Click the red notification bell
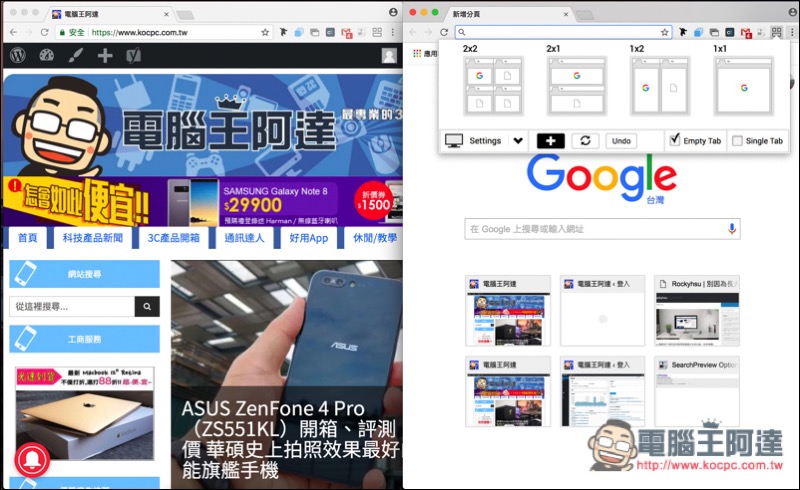Screen dimensions: 800x490 [x=32, y=459]
